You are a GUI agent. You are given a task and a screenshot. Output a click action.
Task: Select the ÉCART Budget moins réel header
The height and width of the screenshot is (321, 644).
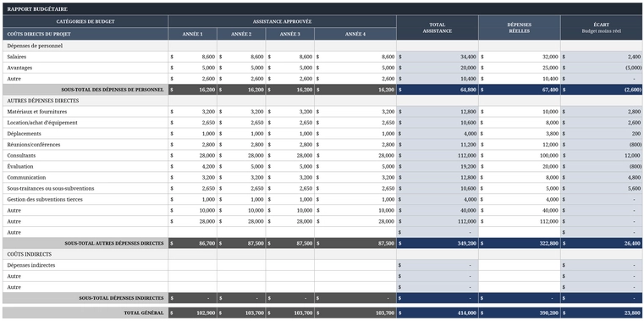(601, 28)
